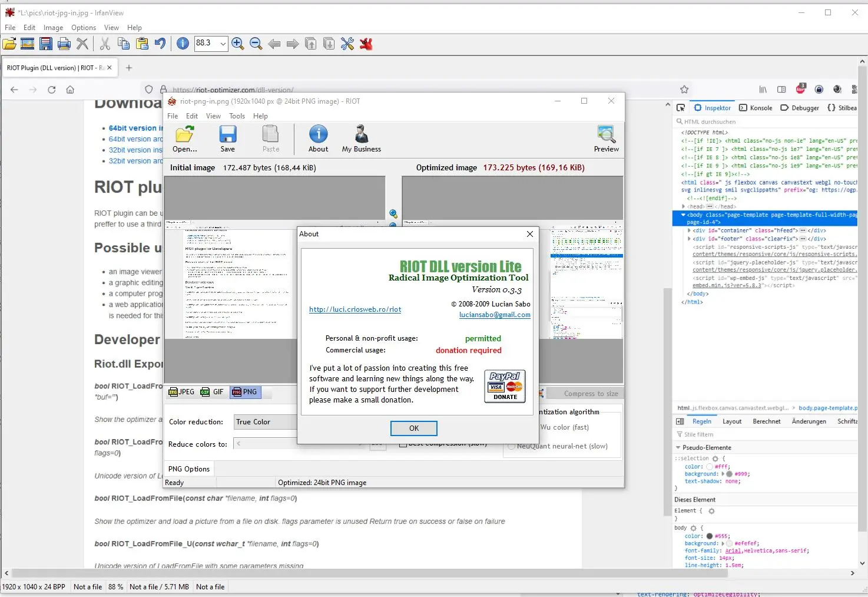This screenshot has height=597, width=868.
Task: Click the Open folder icon in RIOT toolbar
Action: point(184,139)
